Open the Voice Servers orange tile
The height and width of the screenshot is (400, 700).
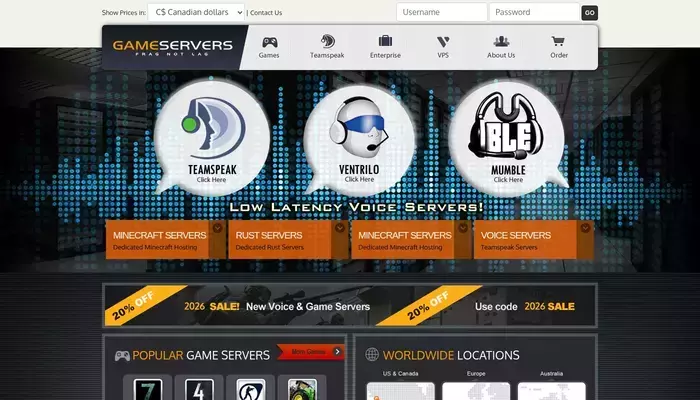coord(534,240)
